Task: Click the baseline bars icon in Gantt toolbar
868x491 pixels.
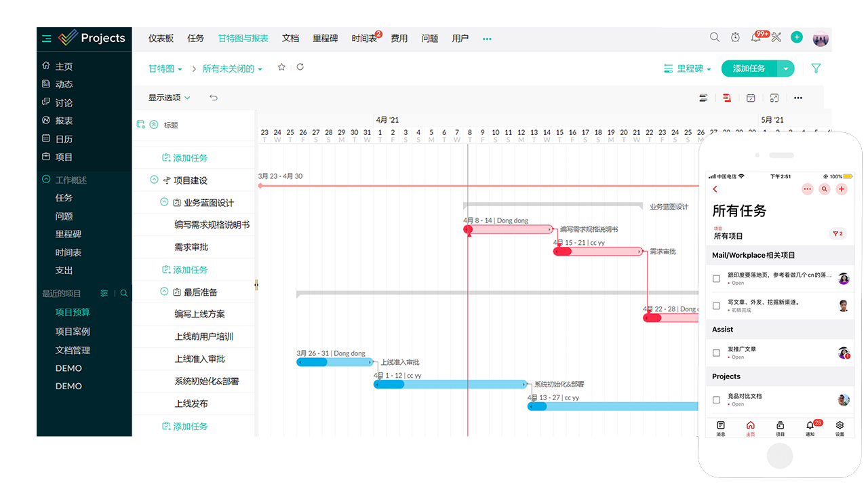Action: tap(703, 98)
